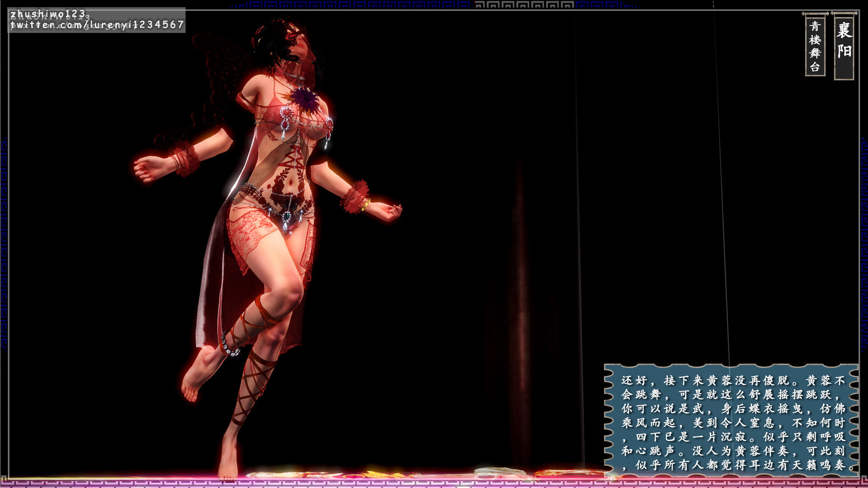Viewport: 868px width, 488px height.
Task: Click the purple flower ornament on chest
Action: [304, 100]
